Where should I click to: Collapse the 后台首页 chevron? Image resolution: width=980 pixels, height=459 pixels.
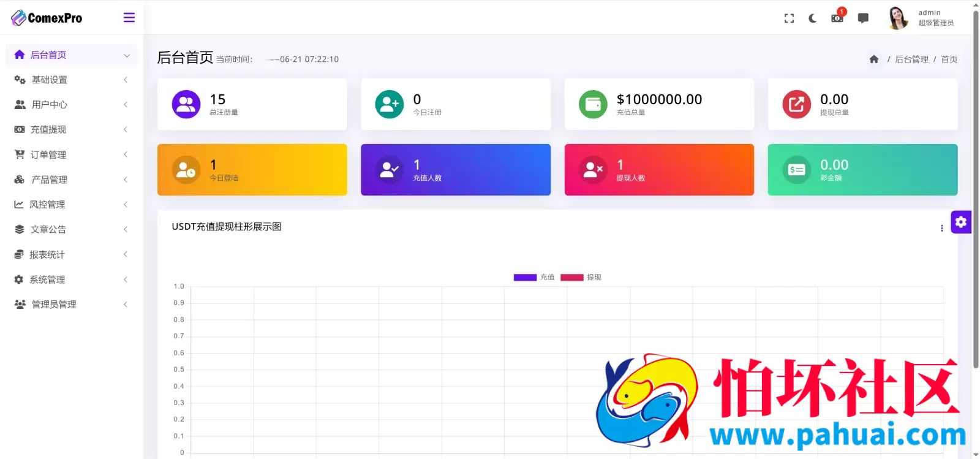127,55
